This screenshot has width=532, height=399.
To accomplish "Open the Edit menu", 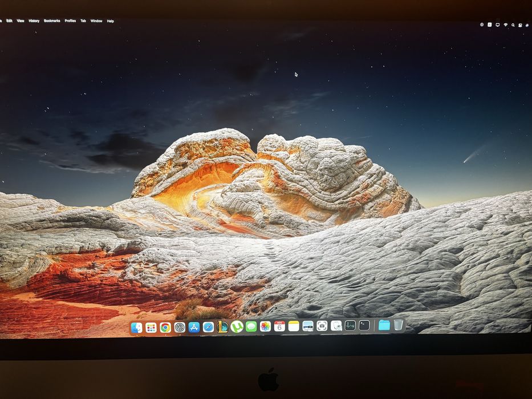I will coord(10,21).
